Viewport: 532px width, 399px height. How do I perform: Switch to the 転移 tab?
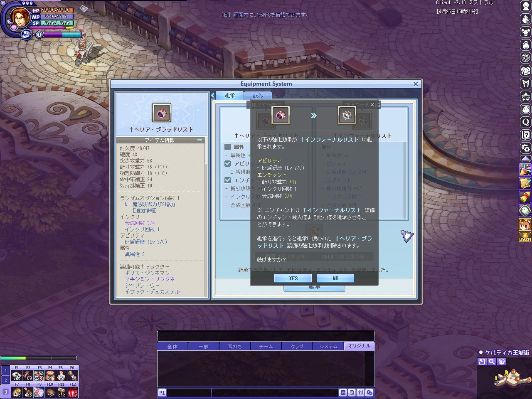[x=258, y=96]
